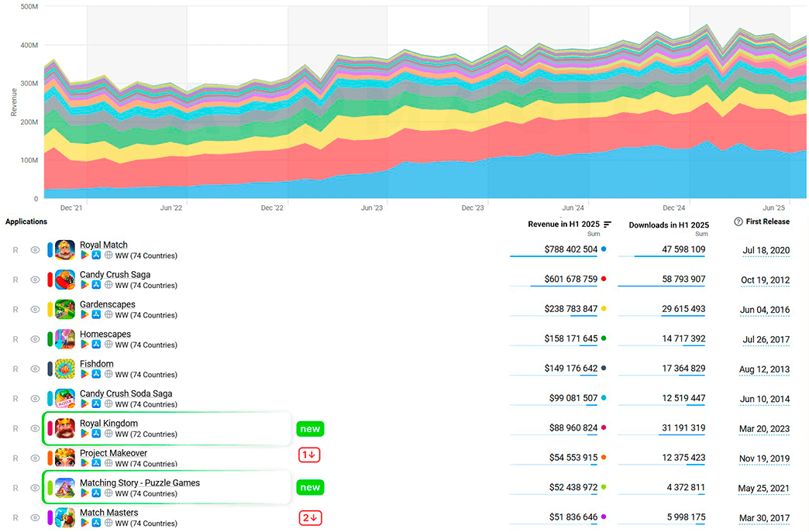This screenshot has width=809, height=532.
Task: Click the Mar 20, 2023 release date
Action: [765, 429]
